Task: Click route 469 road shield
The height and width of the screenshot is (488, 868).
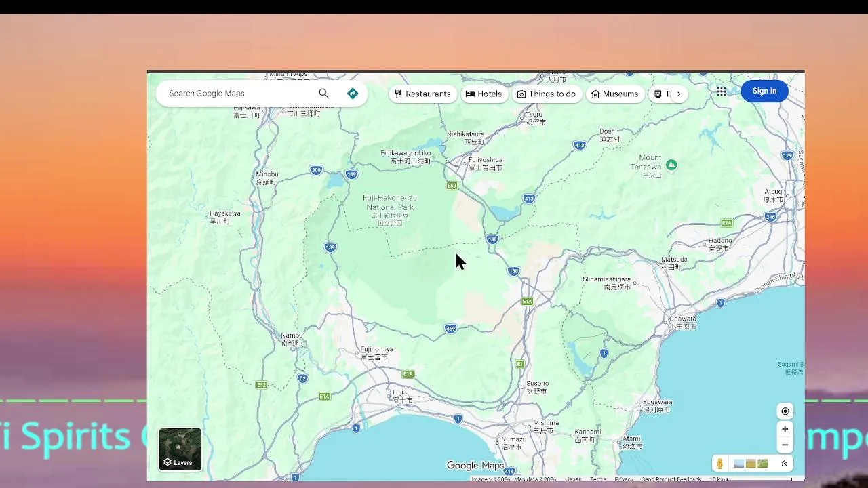Action: (x=451, y=329)
